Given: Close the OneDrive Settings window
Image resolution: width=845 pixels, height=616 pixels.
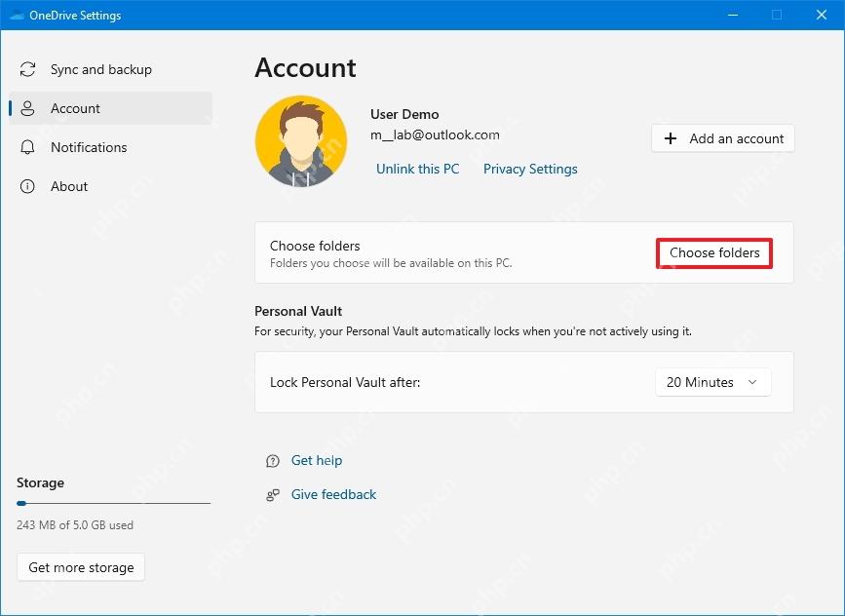Looking at the screenshot, I should coord(822,15).
